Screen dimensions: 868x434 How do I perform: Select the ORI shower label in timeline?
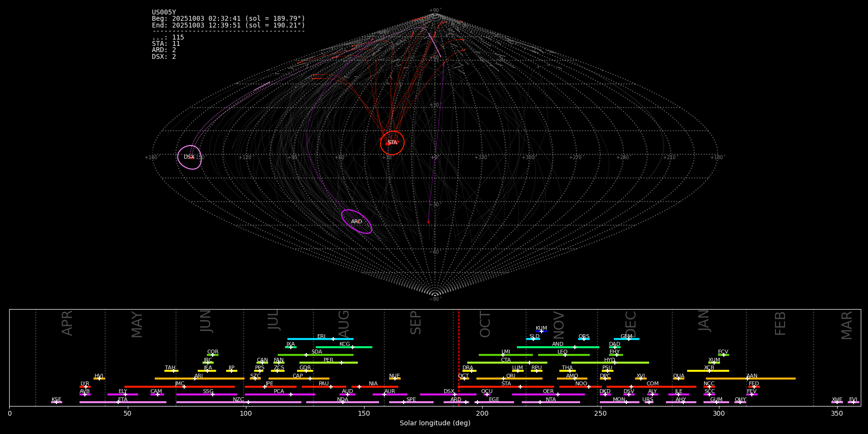click(x=511, y=376)
